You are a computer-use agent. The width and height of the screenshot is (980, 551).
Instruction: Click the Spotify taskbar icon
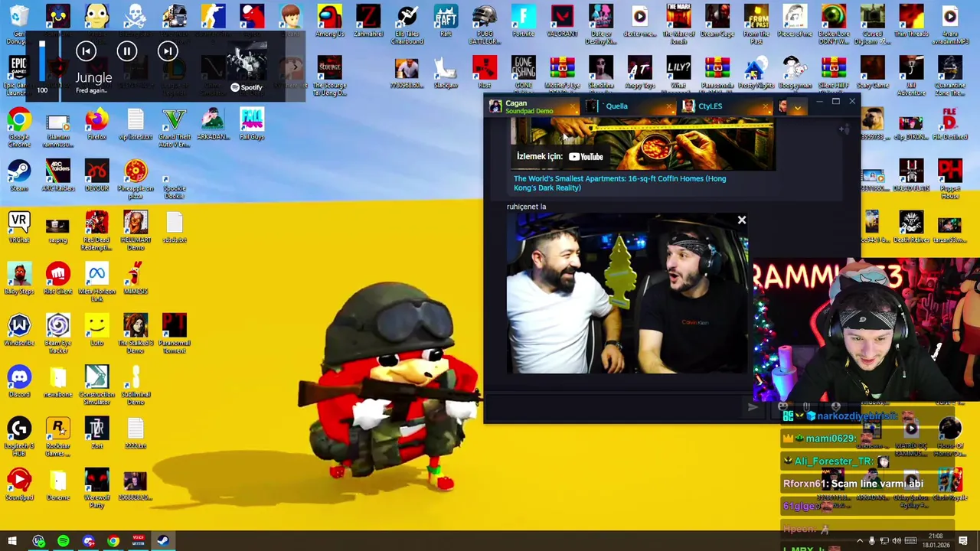click(63, 541)
